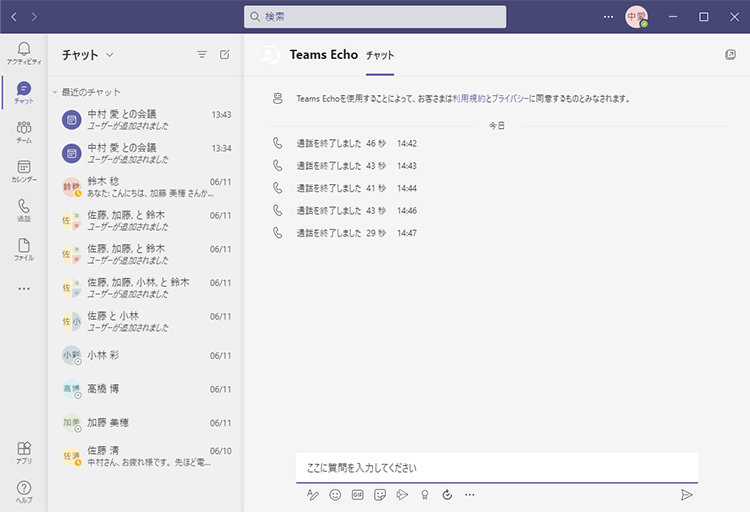The image size is (750, 512).
Task: Show more apps via sidebar ellipsis
Action: 24,289
